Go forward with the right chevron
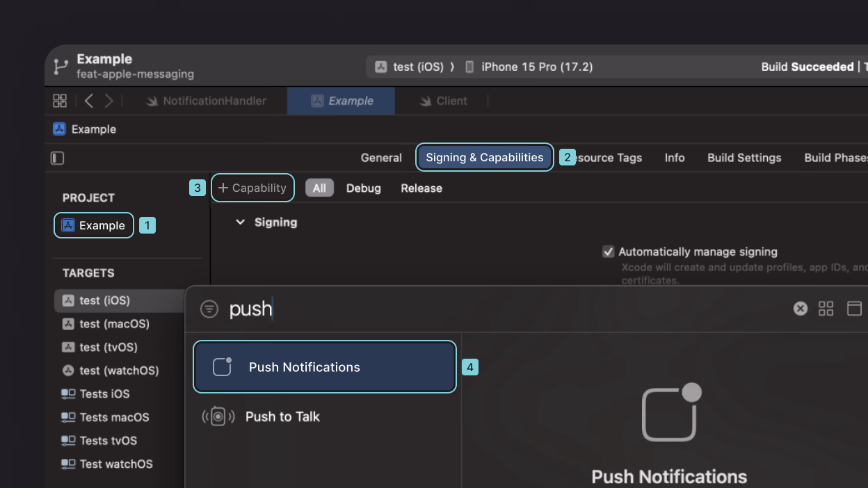This screenshot has height=488, width=868. 108,101
